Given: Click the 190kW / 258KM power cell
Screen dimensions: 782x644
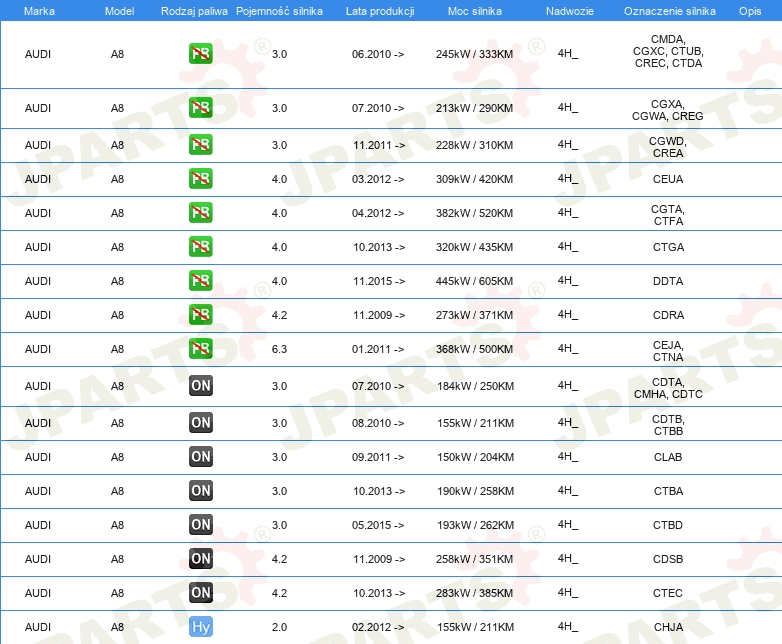Looking at the screenshot, I should point(475,491).
